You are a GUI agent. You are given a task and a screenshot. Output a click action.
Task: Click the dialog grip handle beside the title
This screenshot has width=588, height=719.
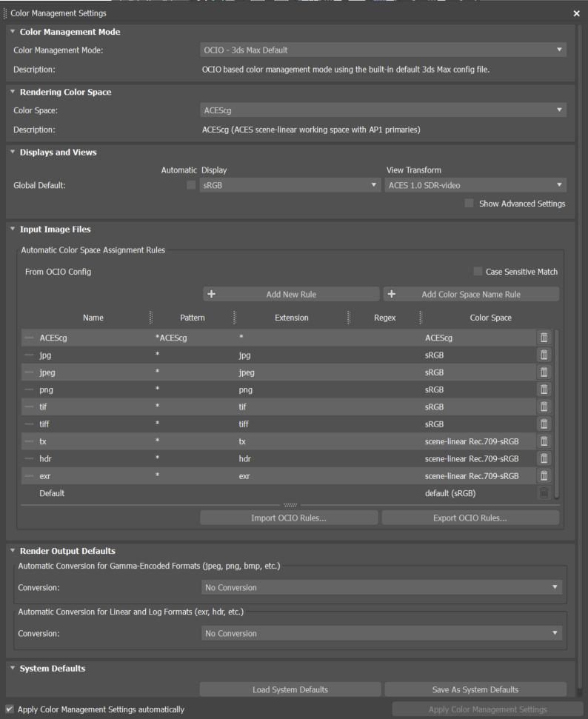pos(5,13)
